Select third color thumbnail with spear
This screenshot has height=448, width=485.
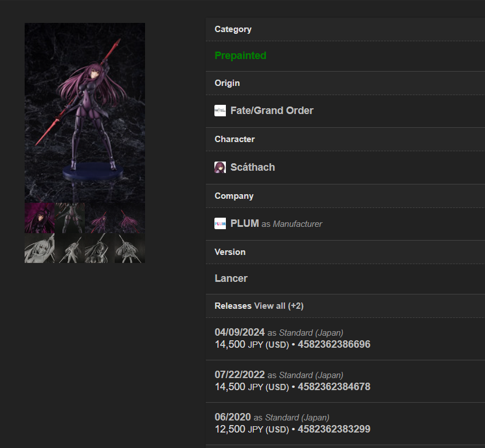[x=100, y=218]
